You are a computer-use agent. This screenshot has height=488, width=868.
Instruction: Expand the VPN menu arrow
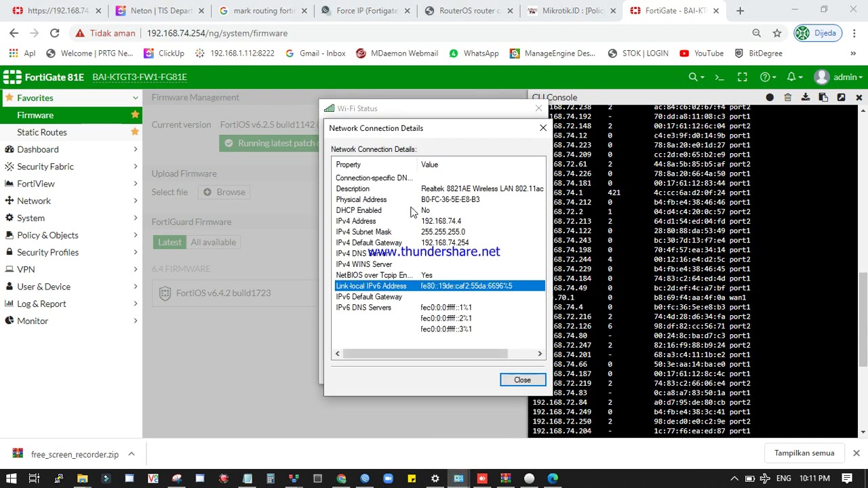tap(135, 269)
